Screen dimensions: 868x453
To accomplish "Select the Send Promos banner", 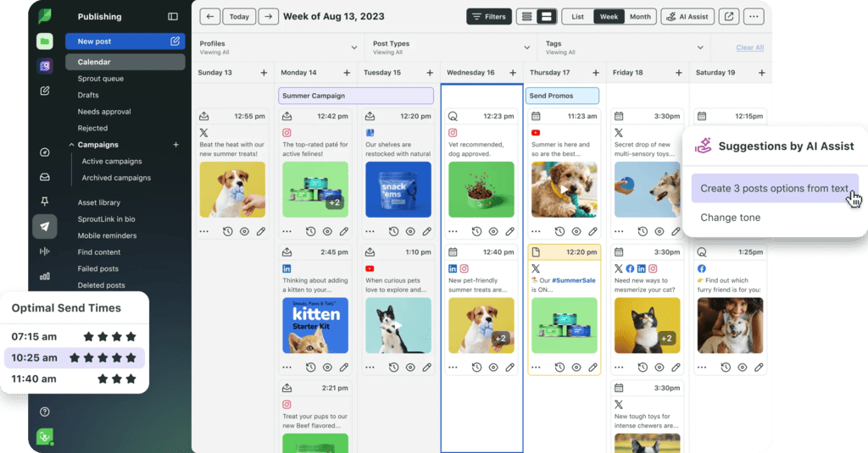I will point(562,96).
